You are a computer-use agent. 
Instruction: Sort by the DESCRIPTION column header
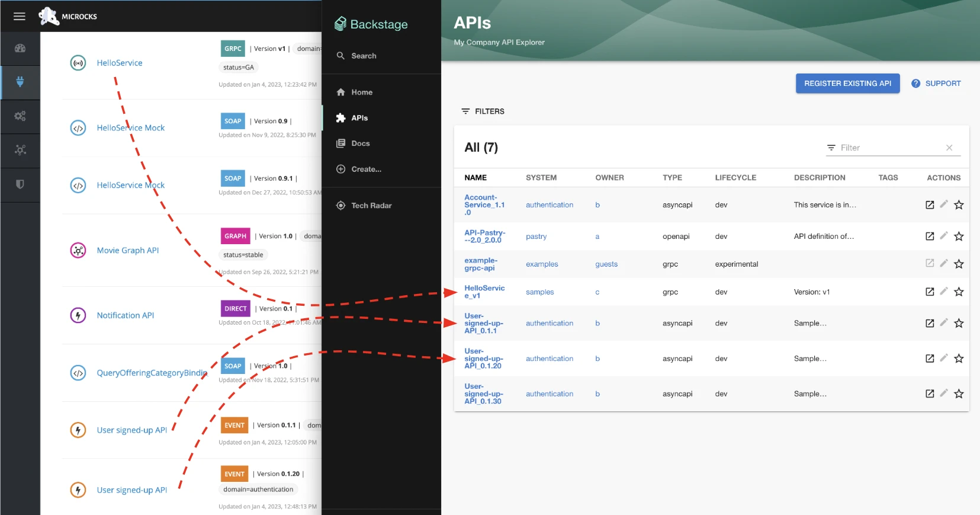820,178
